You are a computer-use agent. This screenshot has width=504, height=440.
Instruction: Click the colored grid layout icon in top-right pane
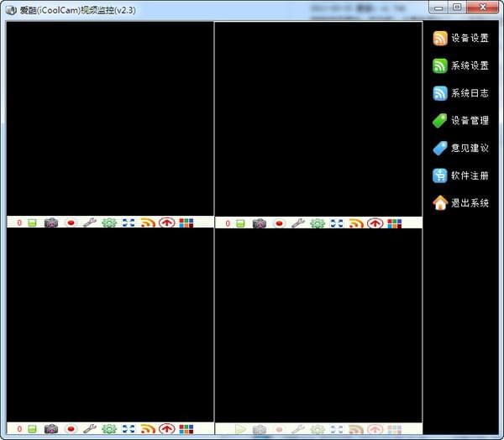tap(395, 223)
